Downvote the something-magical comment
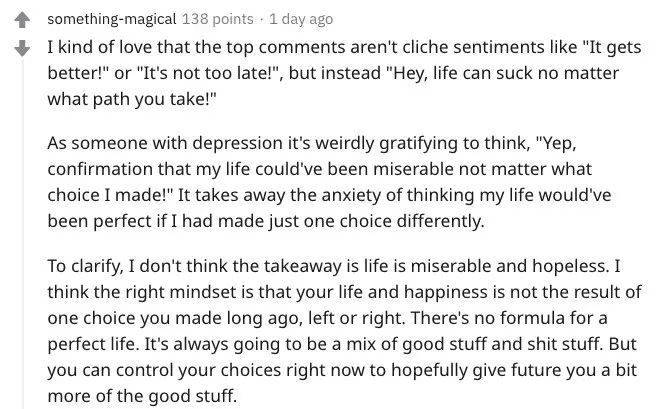The height and width of the screenshot is (409, 663). pyautogui.click(x=22, y=48)
